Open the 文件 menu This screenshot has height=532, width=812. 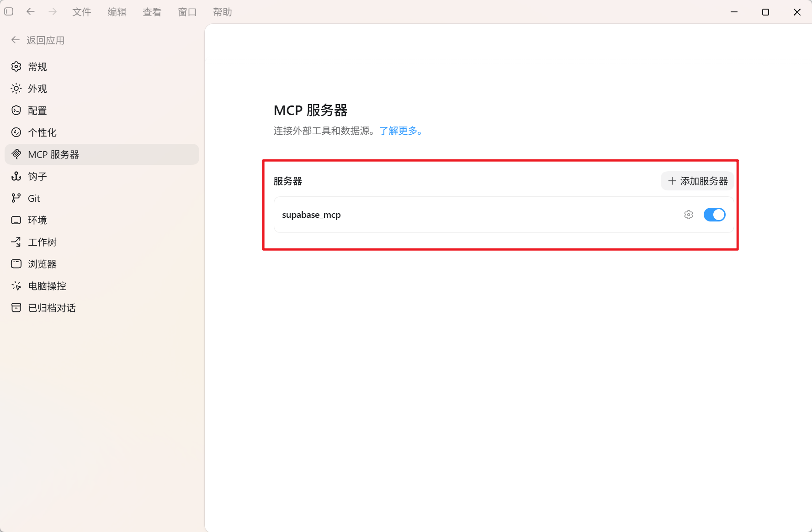click(82, 12)
